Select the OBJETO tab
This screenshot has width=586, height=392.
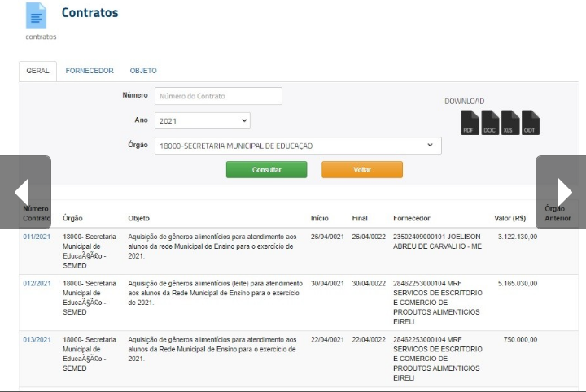(x=143, y=71)
